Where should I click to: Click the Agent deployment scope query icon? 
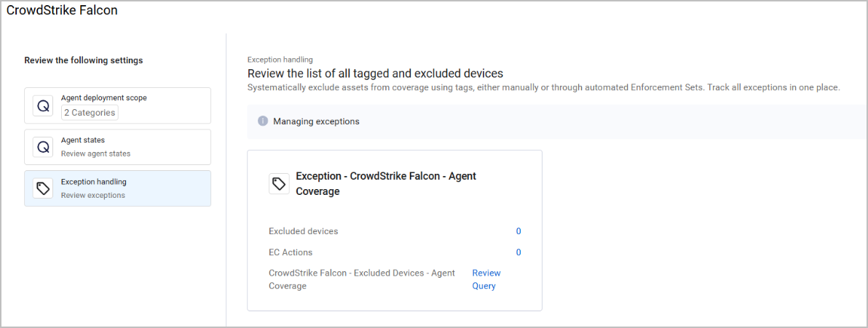click(x=43, y=105)
